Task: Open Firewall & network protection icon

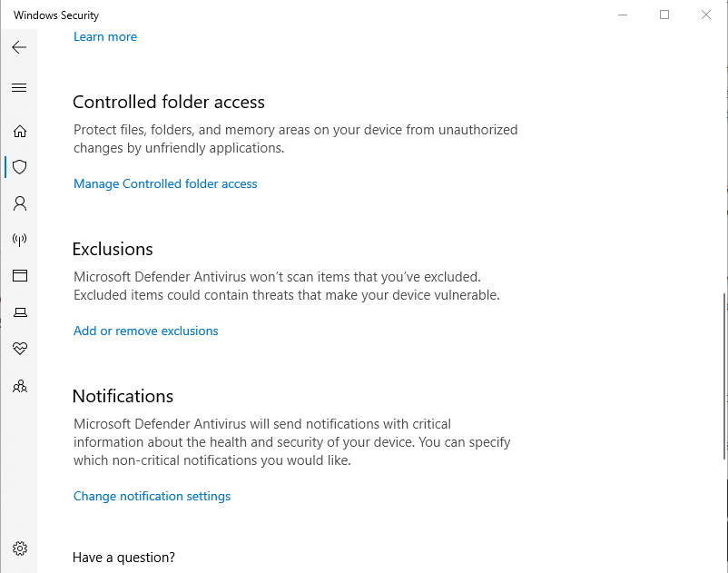Action: pos(19,240)
